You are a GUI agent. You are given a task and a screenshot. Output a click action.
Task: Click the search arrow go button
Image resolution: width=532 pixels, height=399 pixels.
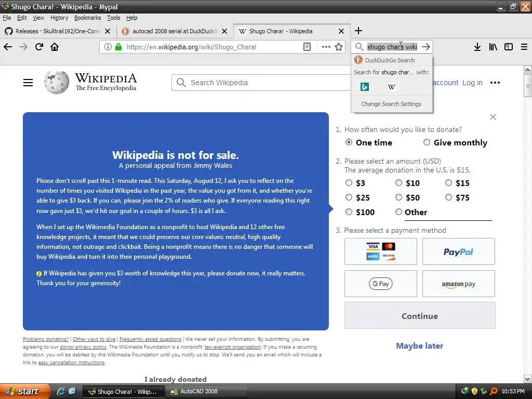click(426, 47)
